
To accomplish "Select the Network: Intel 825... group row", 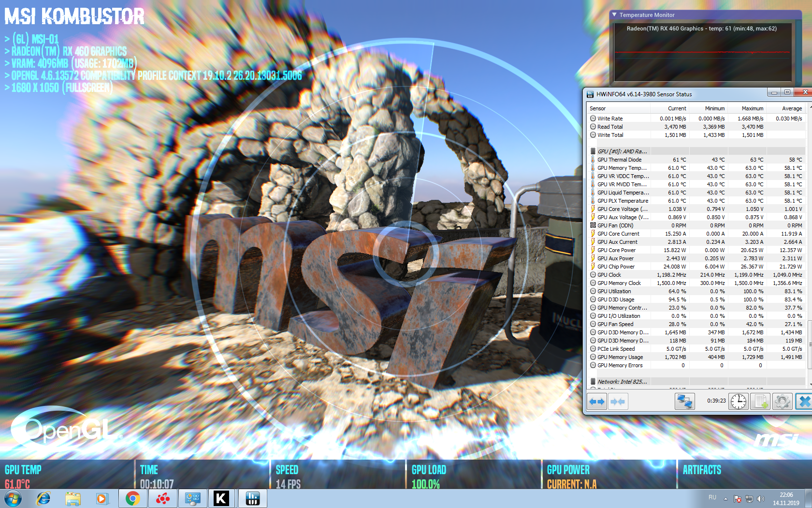I will coord(696,382).
